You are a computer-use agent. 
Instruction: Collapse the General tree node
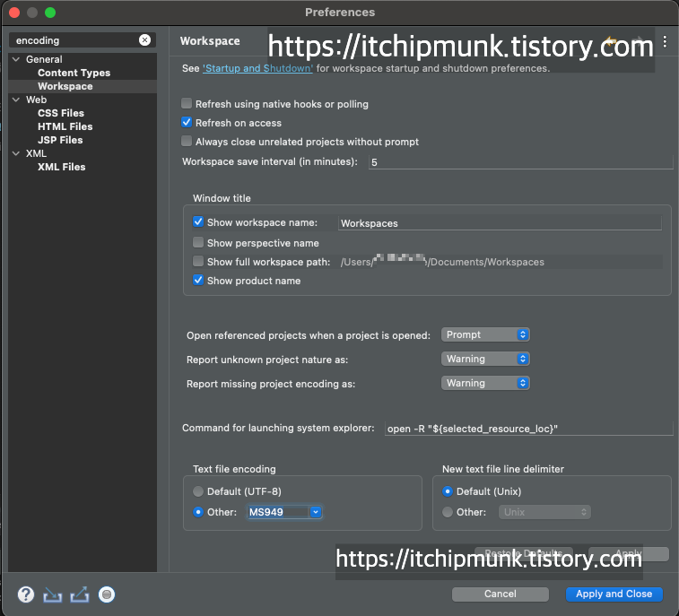(16, 59)
